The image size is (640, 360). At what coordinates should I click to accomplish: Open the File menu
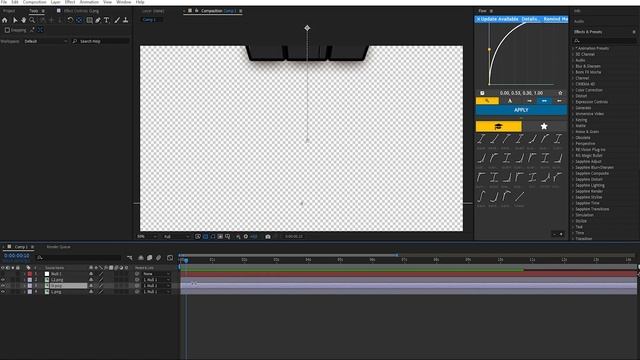pyautogui.click(x=4, y=2)
